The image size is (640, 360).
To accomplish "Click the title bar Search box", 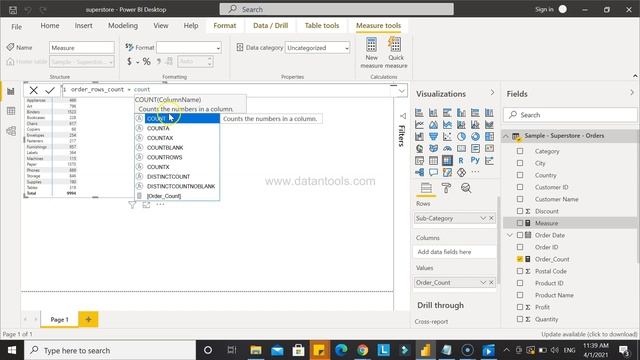I will tap(336, 9).
